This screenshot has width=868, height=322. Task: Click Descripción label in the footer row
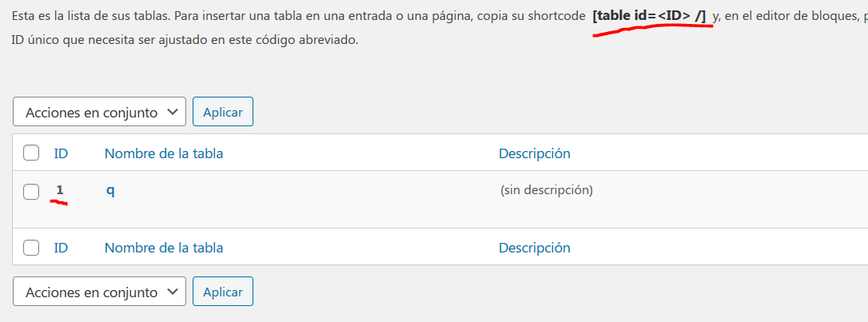534,248
